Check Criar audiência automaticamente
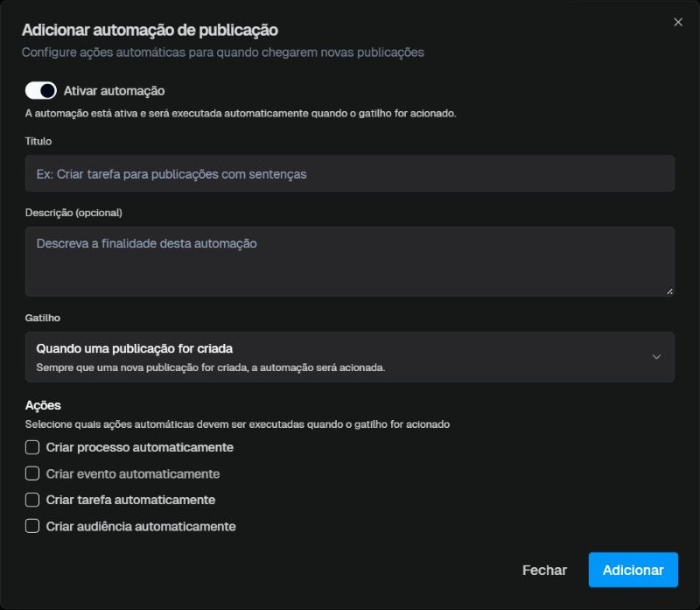Image resolution: width=700 pixels, height=610 pixels. (x=32, y=526)
